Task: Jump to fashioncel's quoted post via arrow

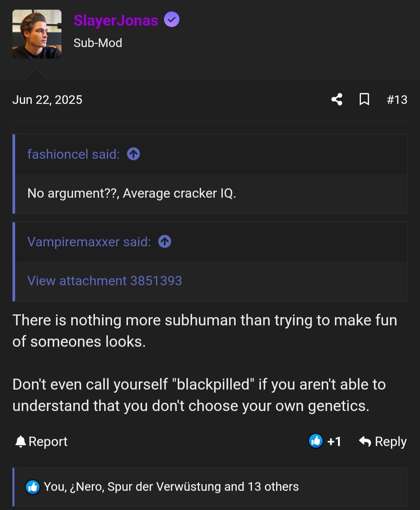Action: click(133, 154)
